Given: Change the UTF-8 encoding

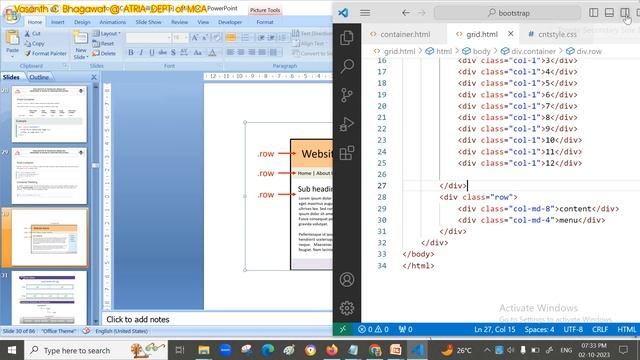Looking at the screenshot, I should [x=573, y=329].
